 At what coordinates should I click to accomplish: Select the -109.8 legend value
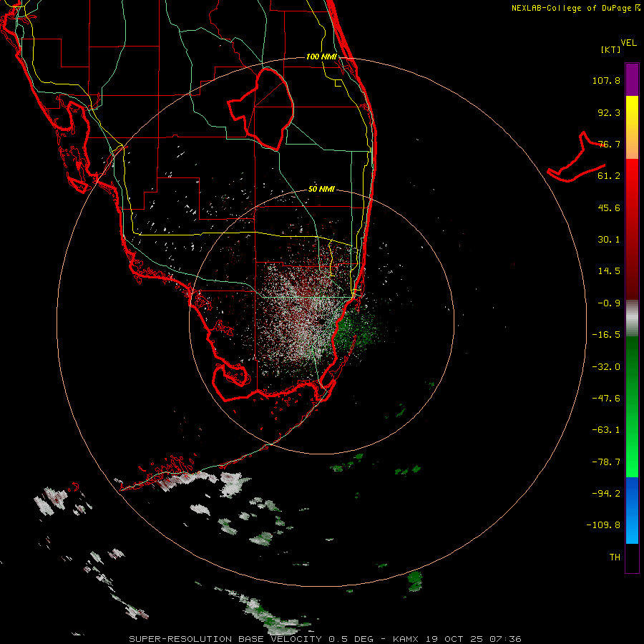click(603, 525)
